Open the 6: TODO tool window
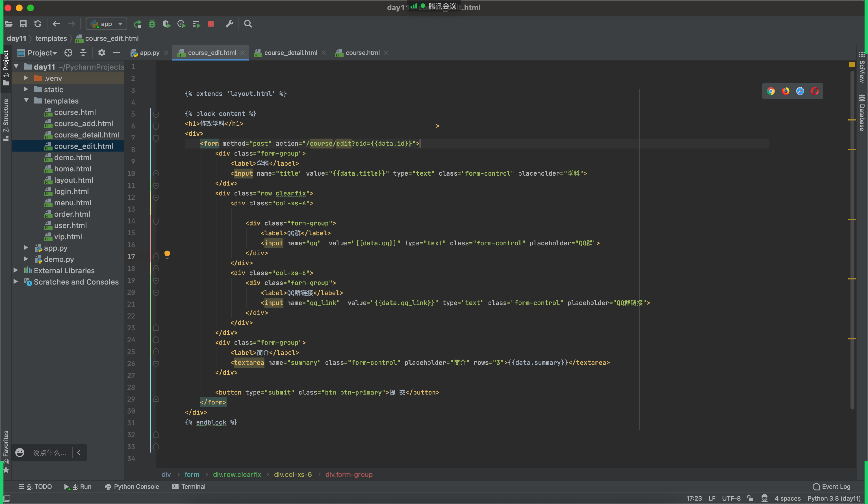 (x=35, y=486)
